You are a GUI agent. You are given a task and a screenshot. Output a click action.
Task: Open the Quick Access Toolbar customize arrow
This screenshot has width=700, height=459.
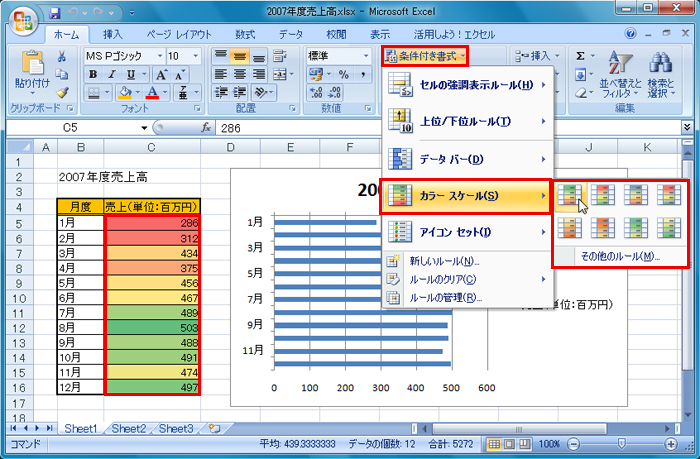coord(132,13)
